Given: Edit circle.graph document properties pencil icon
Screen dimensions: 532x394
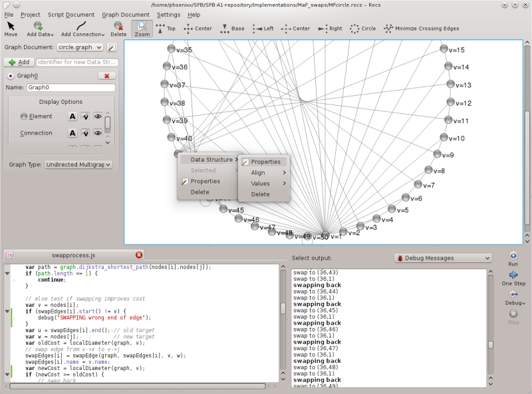Looking at the screenshot, I should (112, 47).
